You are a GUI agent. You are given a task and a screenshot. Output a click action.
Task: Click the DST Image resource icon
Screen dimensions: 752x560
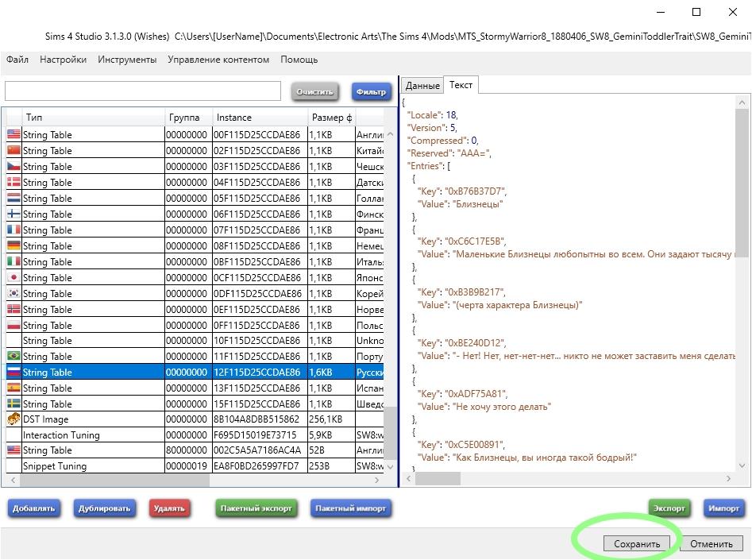(x=13, y=419)
